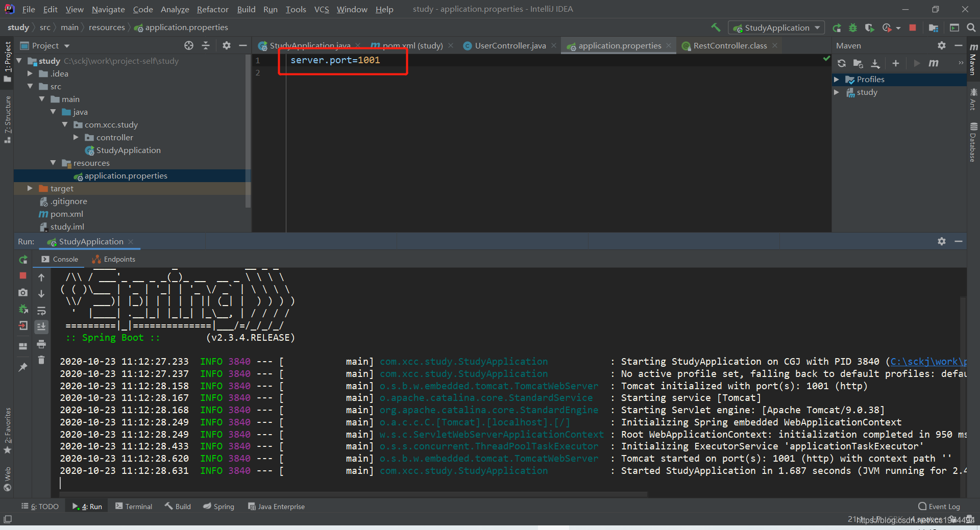Hide the Project panel with minus icon

pyautogui.click(x=243, y=45)
